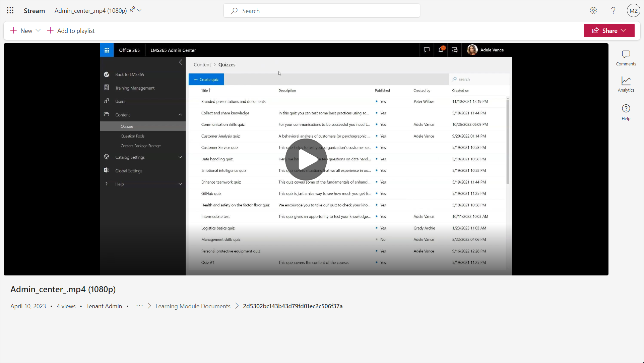Play the Admin center video

[306, 160]
